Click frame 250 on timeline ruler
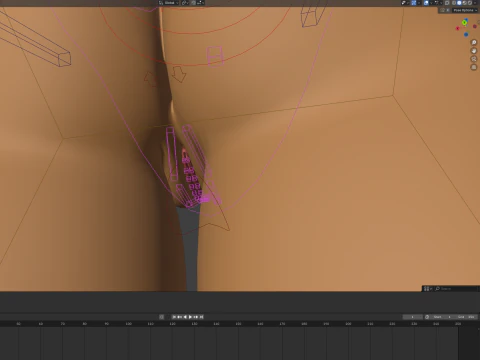This screenshot has width=480, height=360. (458, 324)
